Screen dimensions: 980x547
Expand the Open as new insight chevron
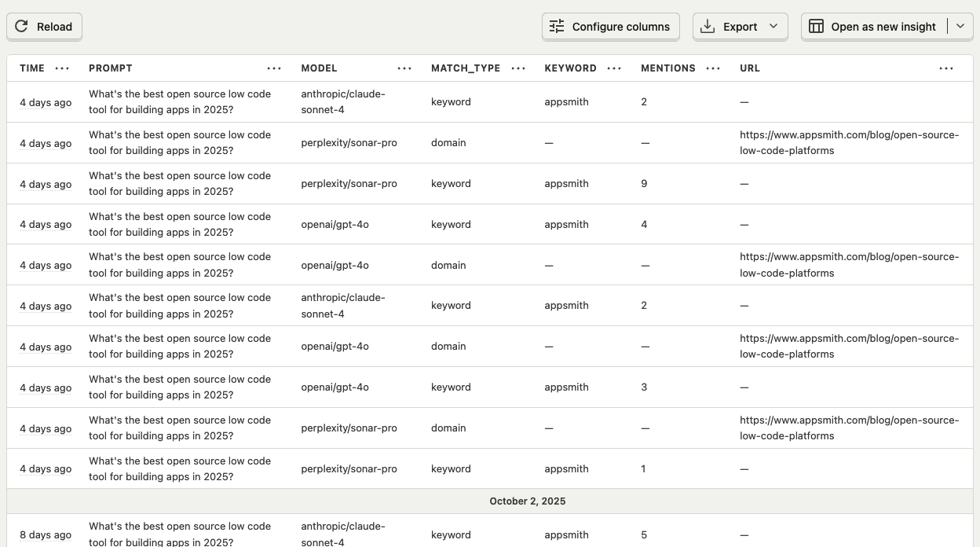coord(960,27)
